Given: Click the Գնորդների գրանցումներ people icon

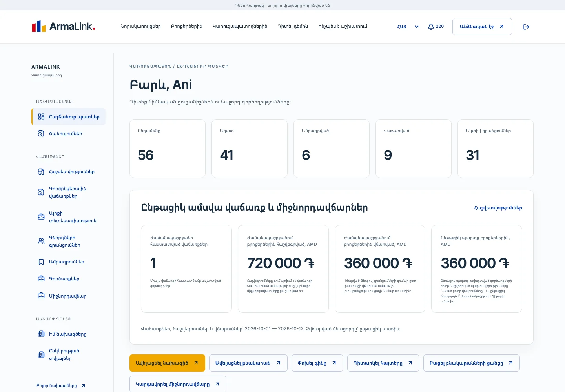Looking at the screenshot, I should coord(41,241).
